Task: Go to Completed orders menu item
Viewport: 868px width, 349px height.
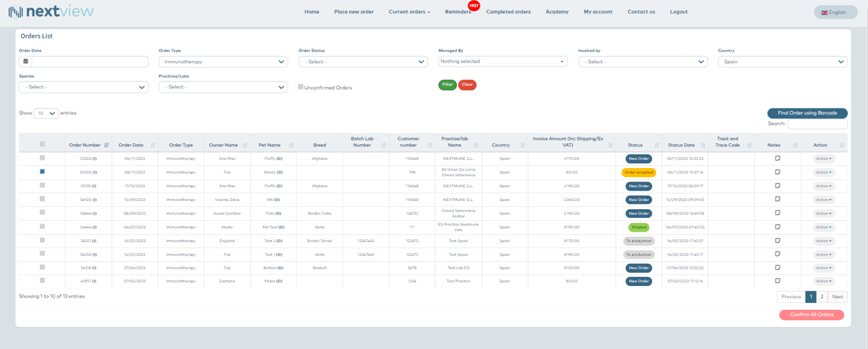Action: 508,12
